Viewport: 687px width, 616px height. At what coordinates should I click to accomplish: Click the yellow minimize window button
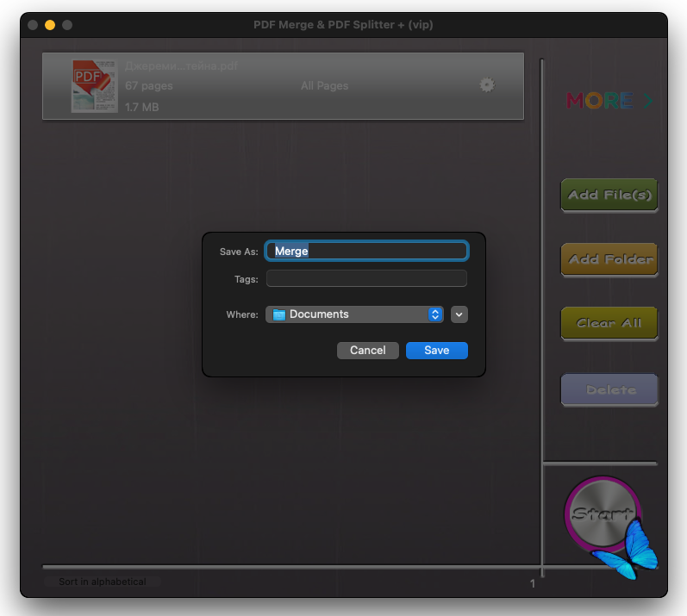[50, 25]
